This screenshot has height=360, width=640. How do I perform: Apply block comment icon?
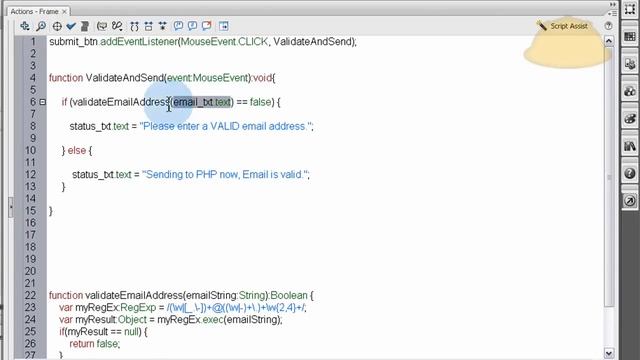(178, 26)
